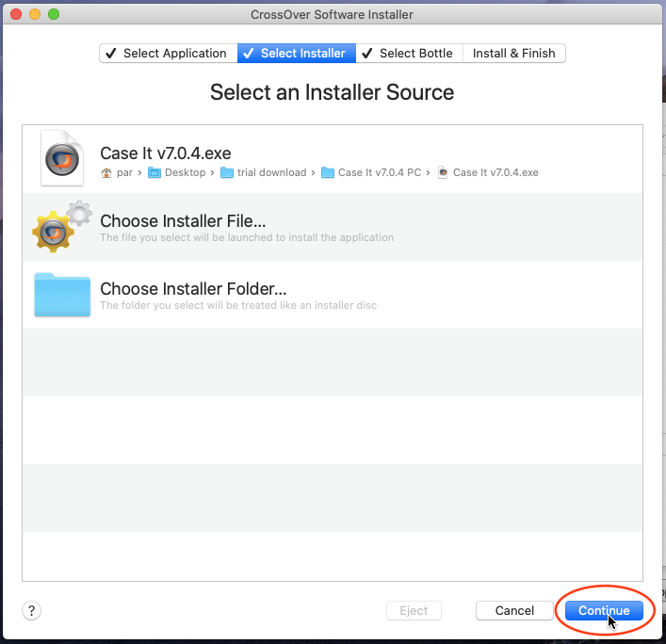Click the small exe icon at path end
Screen dimensions: 666x644
[x=443, y=172]
